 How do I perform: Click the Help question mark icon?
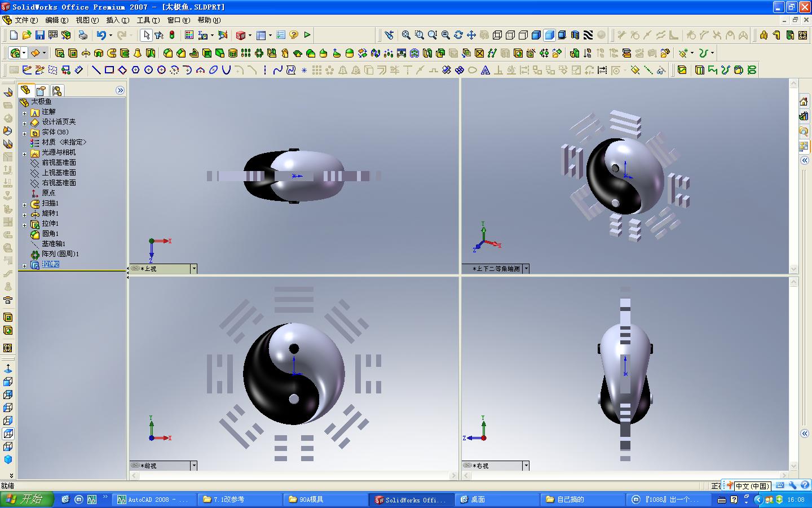pos(294,35)
